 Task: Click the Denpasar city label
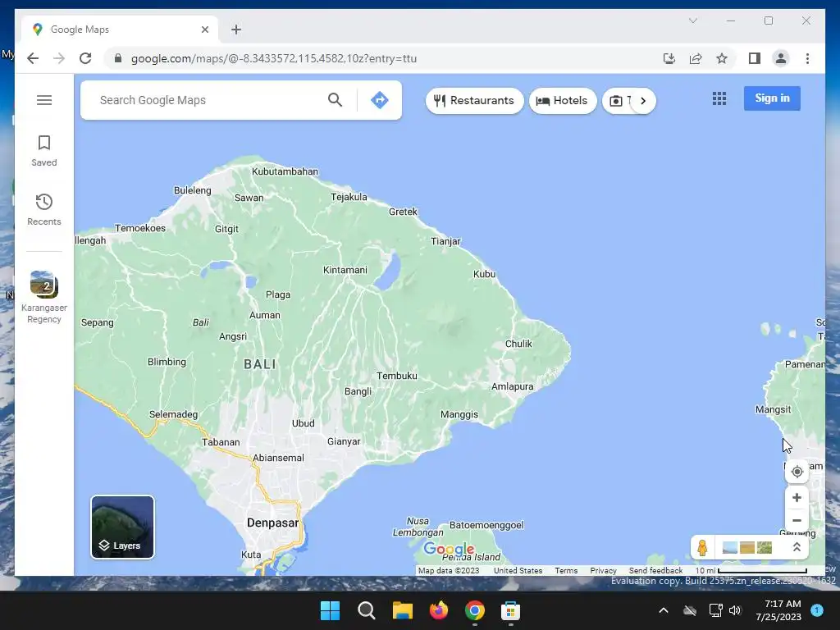(x=272, y=523)
